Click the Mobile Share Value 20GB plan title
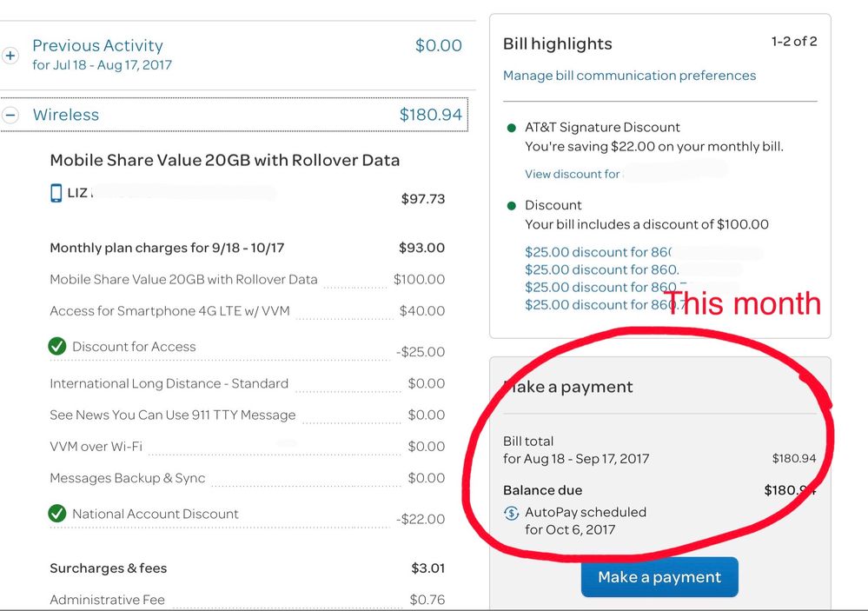Image resolution: width=868 pixels, height=611 pixels. click(x=224, y=160)
